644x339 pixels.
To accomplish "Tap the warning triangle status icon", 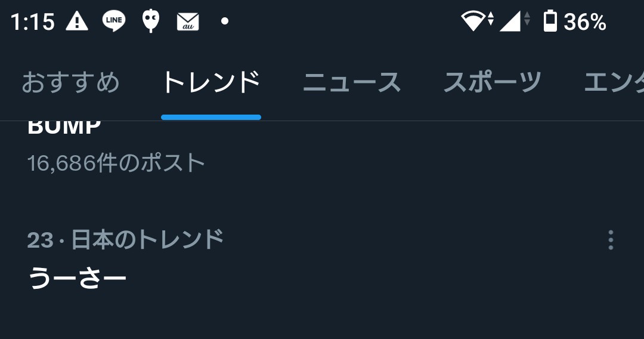I will point(77,21).
